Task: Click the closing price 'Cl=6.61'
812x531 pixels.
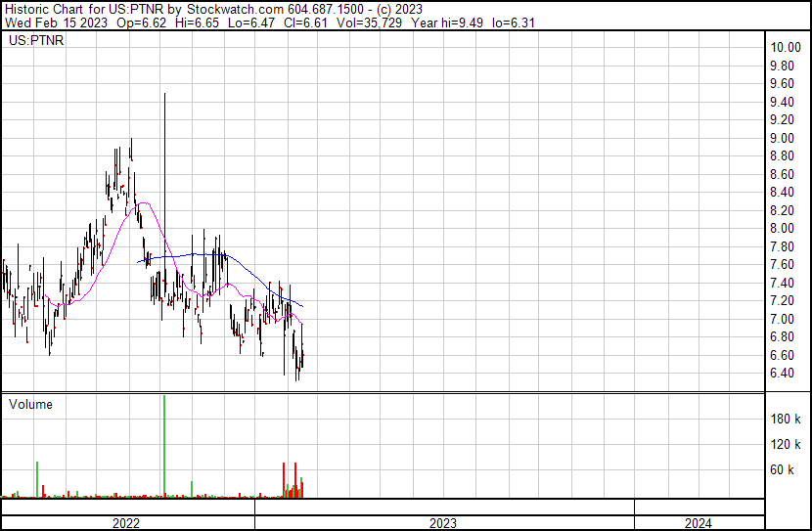Action: click(x=305, y=22)
